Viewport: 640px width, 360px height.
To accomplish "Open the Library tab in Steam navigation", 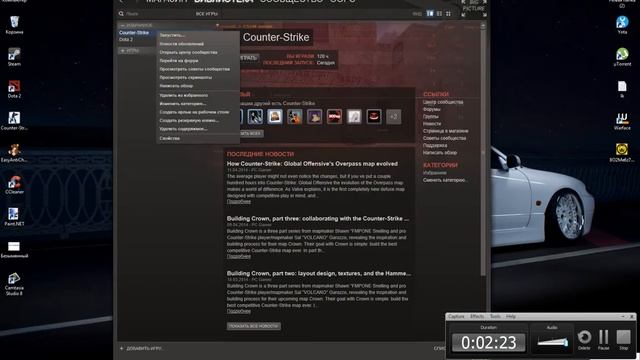I will coord(223,1).
